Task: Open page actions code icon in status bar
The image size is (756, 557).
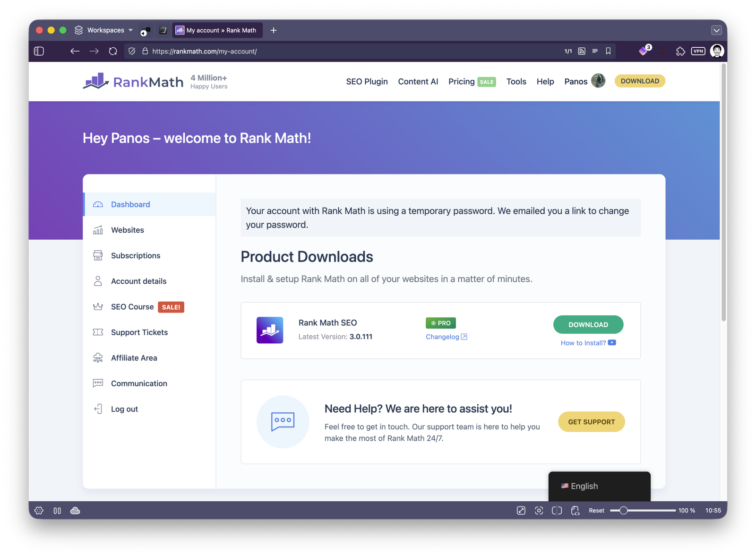Action: click(x=575, y=511)
